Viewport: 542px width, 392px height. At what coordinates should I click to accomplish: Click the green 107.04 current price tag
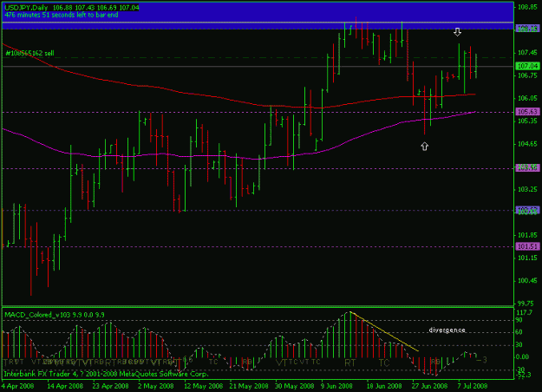(527, 66)
